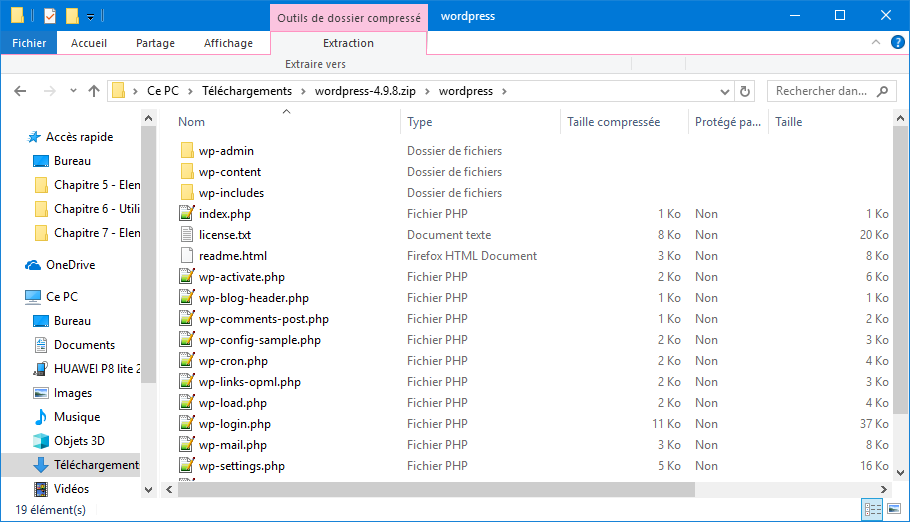Click Téléchargements in the address path
This screenshot has height=524, width=910.
[247, 91]
